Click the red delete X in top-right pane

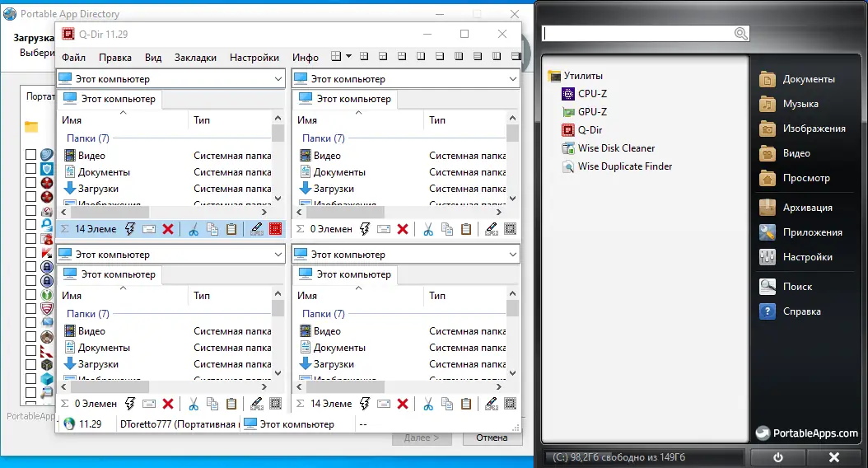point(403,229)
